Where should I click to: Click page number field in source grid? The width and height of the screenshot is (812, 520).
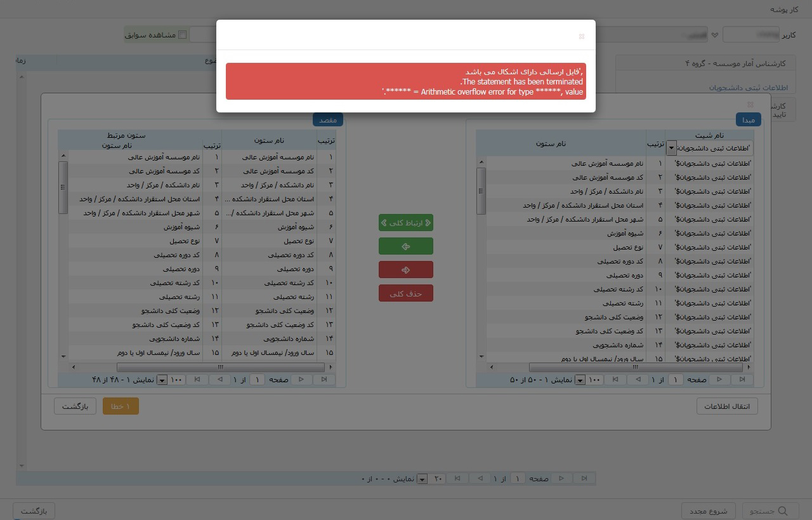[676, 380]
